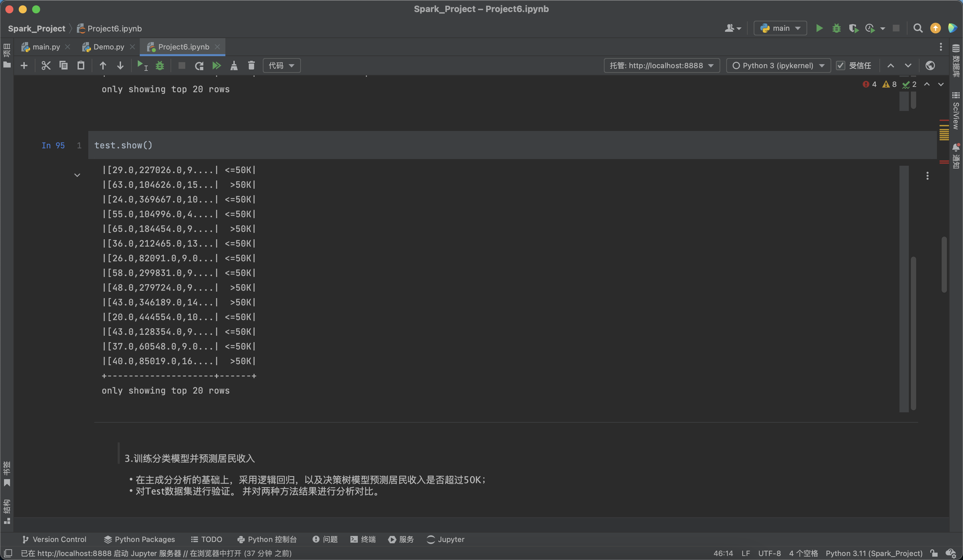
Task: Open the Bookmarks side panel
Action: tap(7, 474)
